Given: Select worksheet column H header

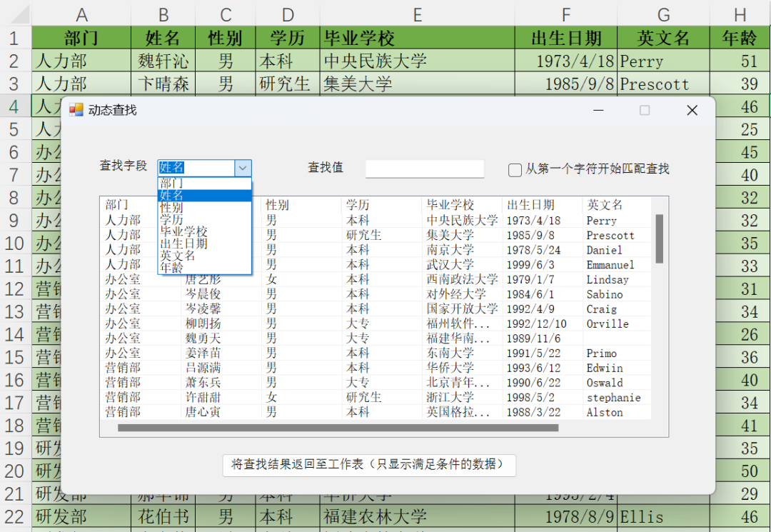Looking at the screenshot, I should coord(740,14).
